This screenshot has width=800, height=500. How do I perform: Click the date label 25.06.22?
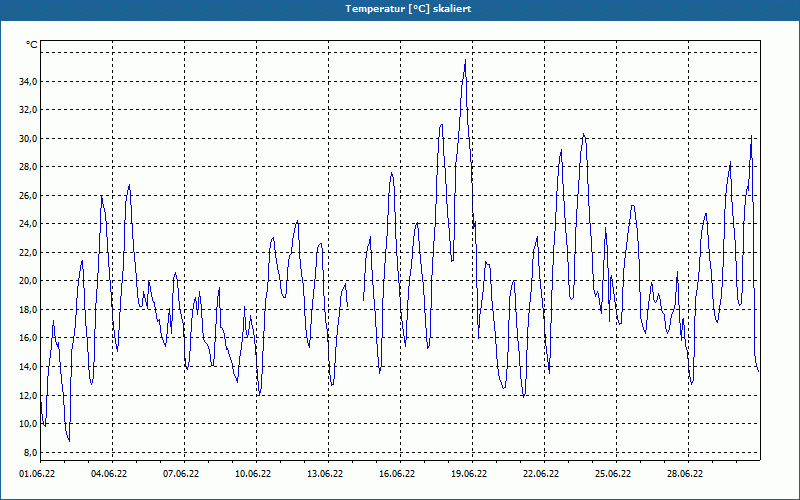pos(613,473)
